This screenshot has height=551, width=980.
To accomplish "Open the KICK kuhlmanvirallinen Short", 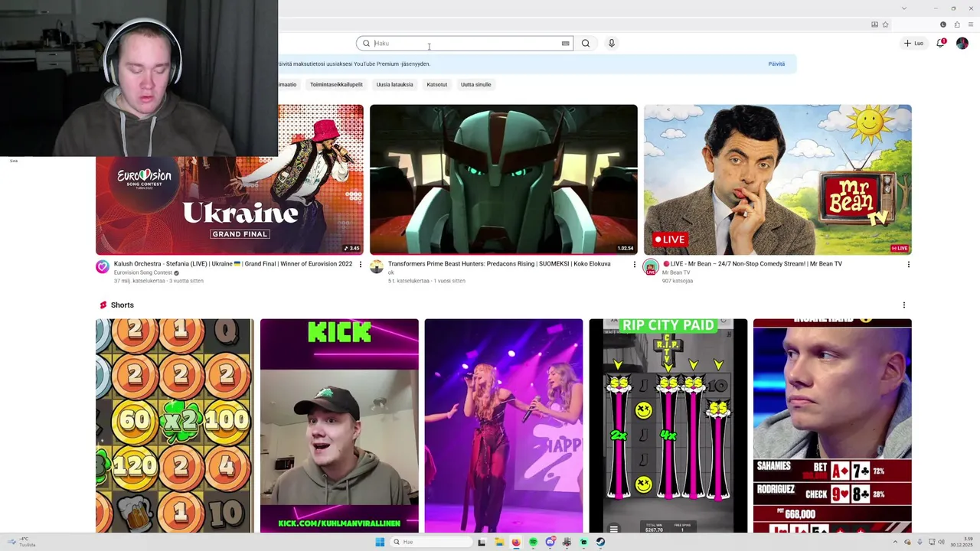I will click(339, 425).
